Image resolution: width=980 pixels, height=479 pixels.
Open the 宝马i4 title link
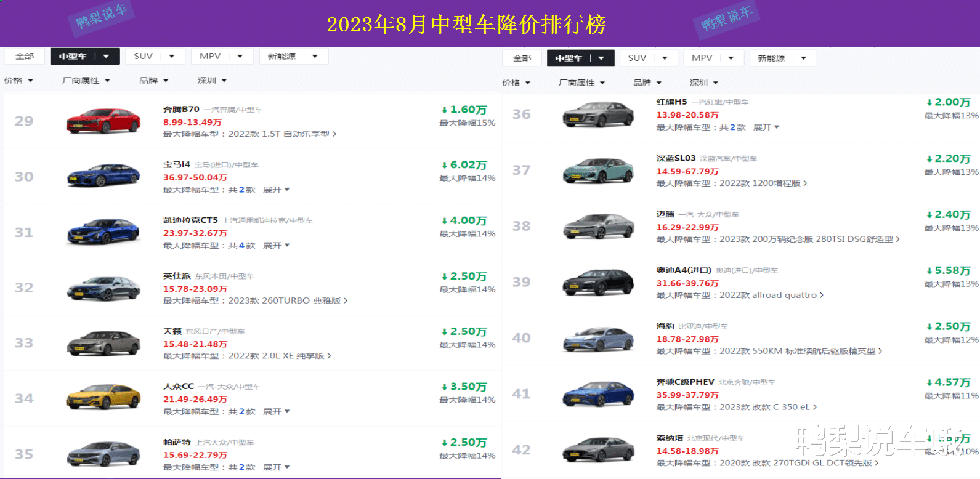tap(177, 164)
